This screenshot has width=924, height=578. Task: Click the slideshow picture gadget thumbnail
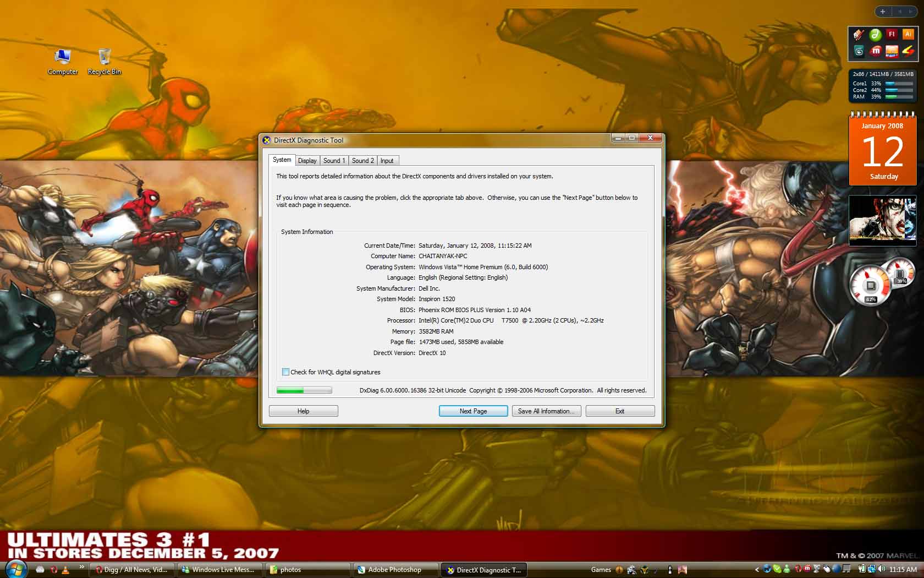click(883, 220)
